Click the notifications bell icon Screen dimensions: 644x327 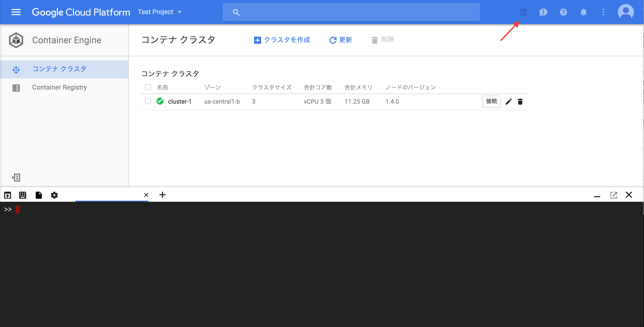584,12
